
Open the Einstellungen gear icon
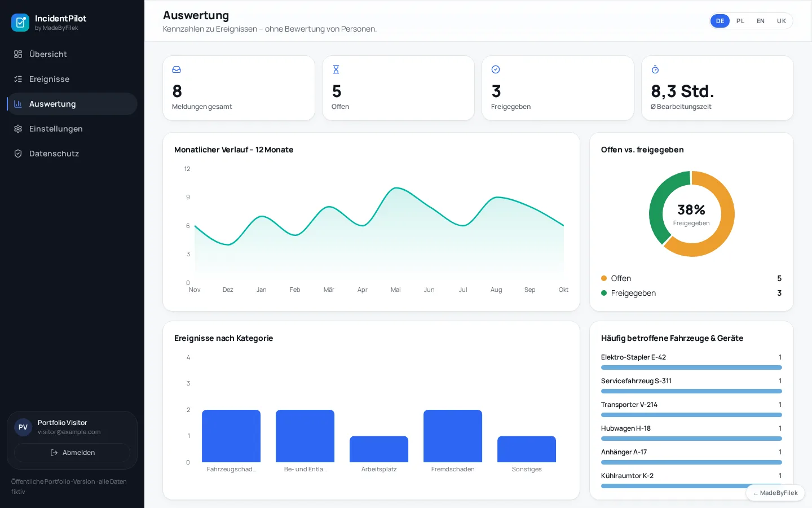pyautogui.click(x=18, y=129)
